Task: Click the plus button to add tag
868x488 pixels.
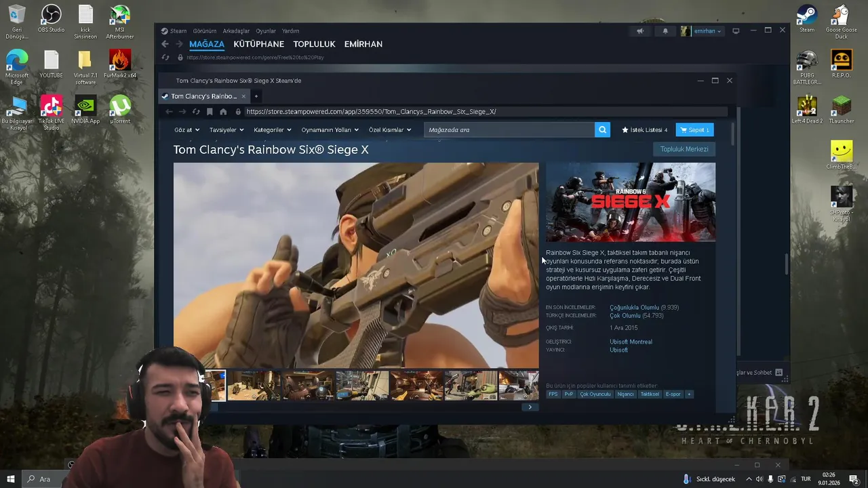Action: tap(689, 394)
